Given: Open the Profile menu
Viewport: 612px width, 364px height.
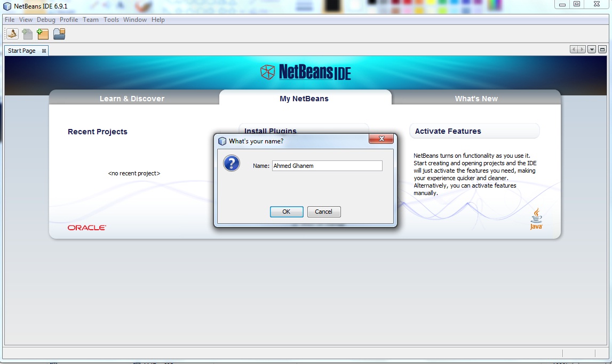Looking at the screenshot, I should [69, 20].
